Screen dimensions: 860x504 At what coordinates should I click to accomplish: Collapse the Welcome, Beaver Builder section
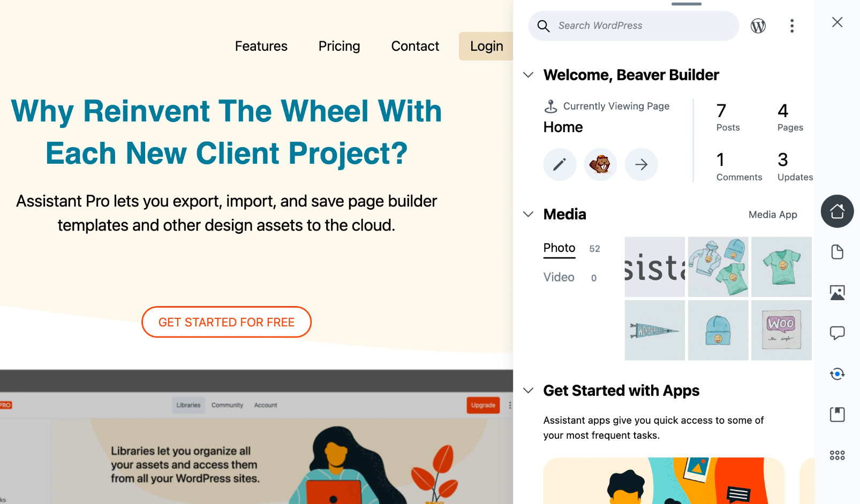529,75
